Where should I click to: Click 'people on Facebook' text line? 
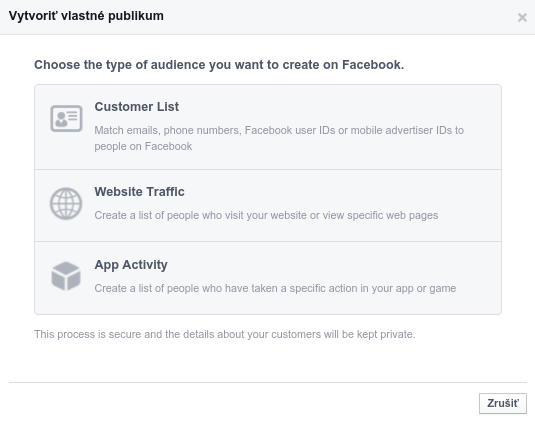pyautogui.click(x=143, y=146)
